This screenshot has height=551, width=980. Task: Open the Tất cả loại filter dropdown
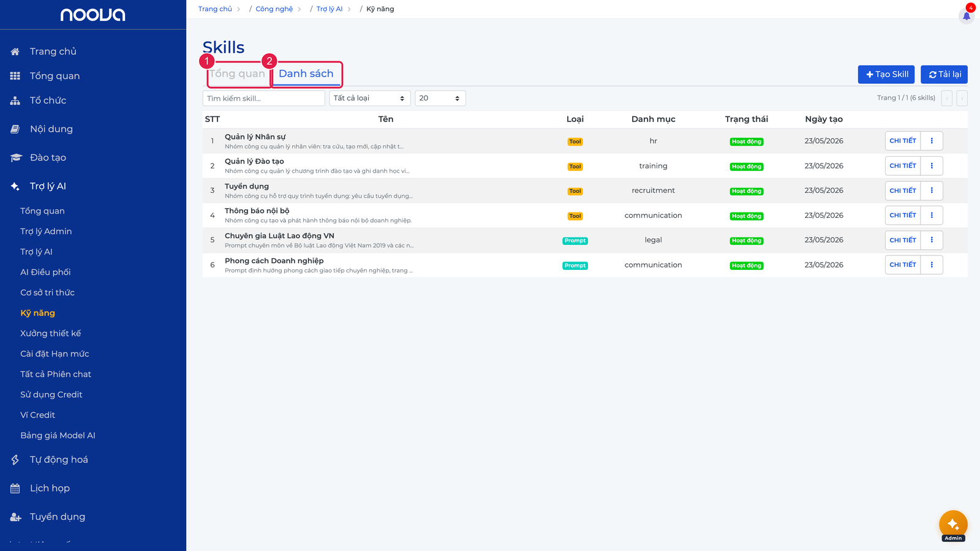click(370, 98)
